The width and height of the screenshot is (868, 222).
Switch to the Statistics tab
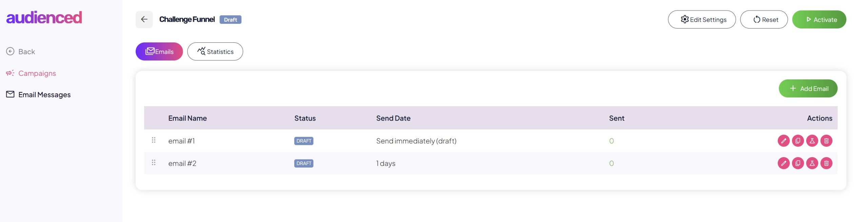tap(215, 52)
